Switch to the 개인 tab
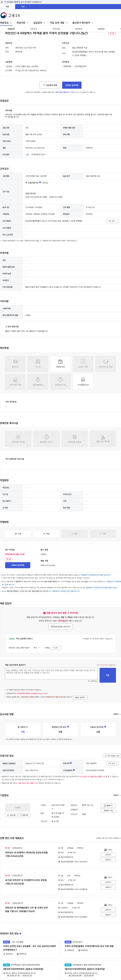Viewport: 121px width, 980px height. (8, 6)
